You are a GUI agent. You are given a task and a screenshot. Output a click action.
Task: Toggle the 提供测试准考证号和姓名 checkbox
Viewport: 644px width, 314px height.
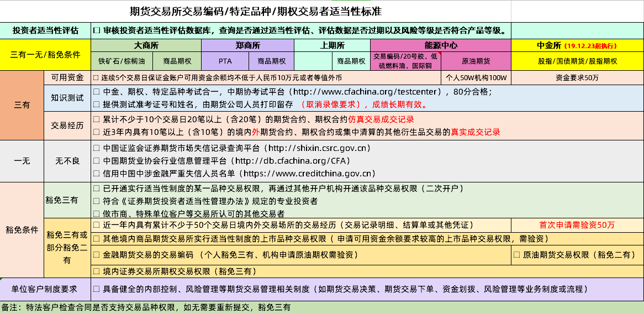97,104
